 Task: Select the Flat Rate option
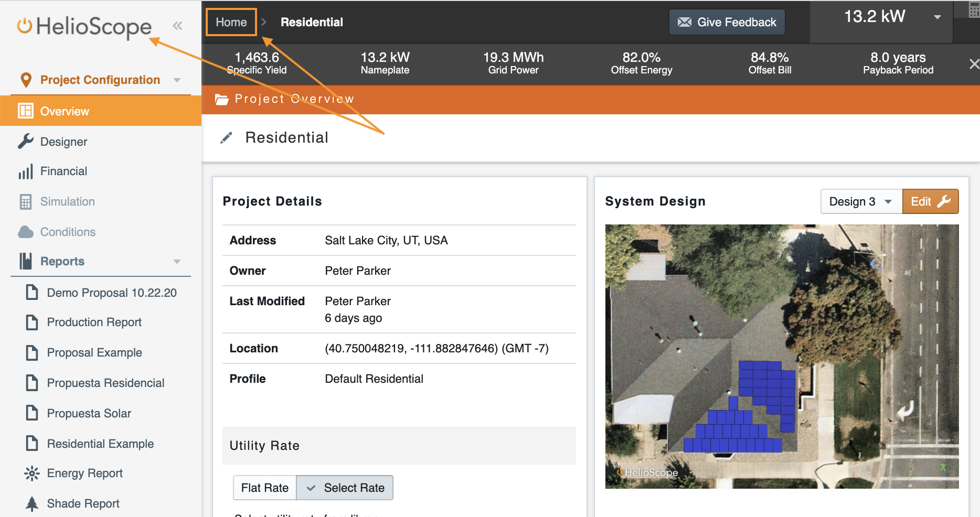pyautogui.click(x=265, y=488)
